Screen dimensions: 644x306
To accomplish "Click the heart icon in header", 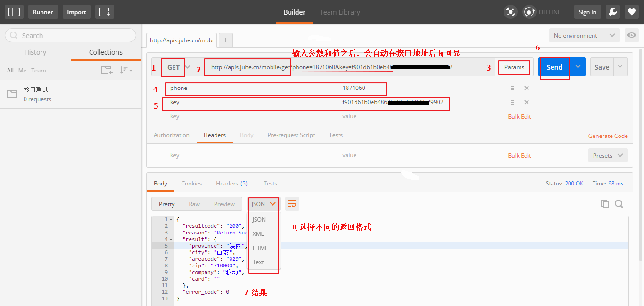I will coord(631,12).
